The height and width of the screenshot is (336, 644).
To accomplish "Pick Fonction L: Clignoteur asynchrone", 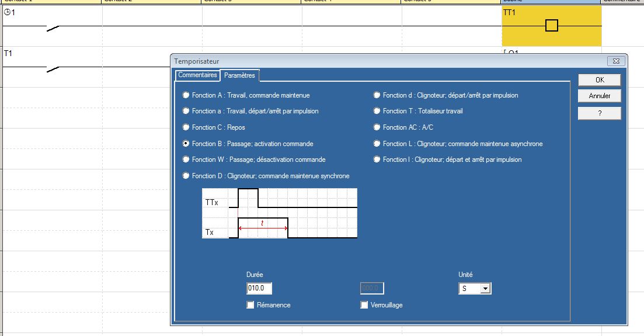I will [x=377, y=144].
